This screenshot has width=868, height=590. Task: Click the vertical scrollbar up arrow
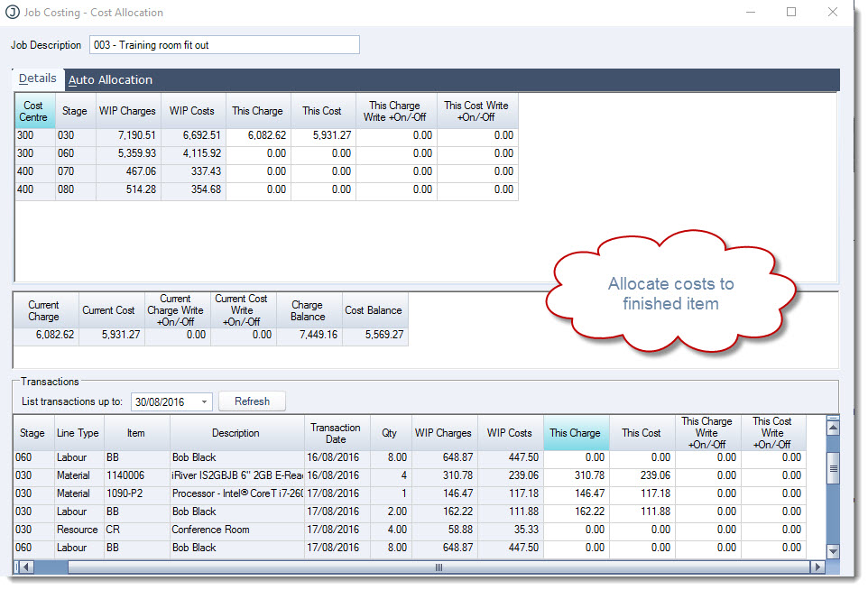(x=833, y=428)
